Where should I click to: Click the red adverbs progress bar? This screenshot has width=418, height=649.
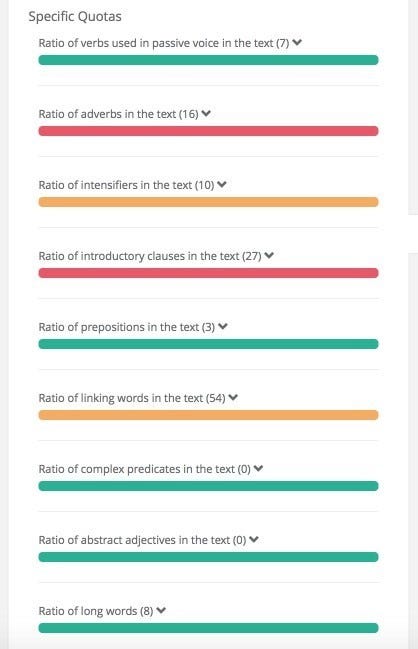[x=208, y=131]
